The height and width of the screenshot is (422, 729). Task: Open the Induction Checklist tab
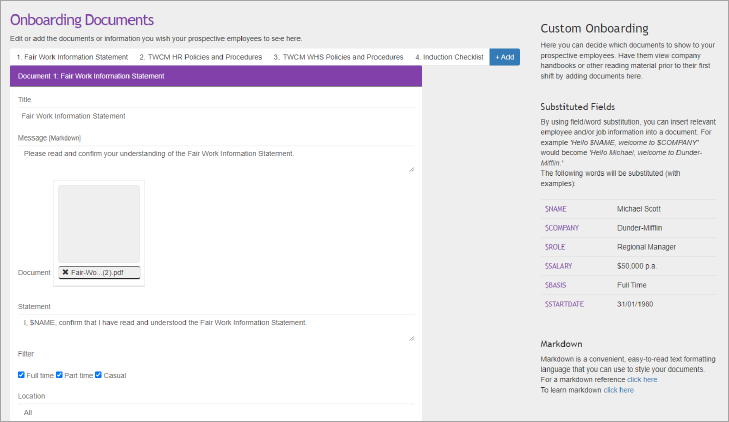[449, 57]
